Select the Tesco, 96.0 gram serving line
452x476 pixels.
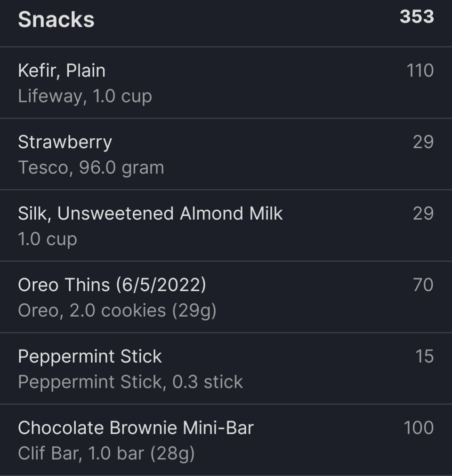(x=91, y=168)
